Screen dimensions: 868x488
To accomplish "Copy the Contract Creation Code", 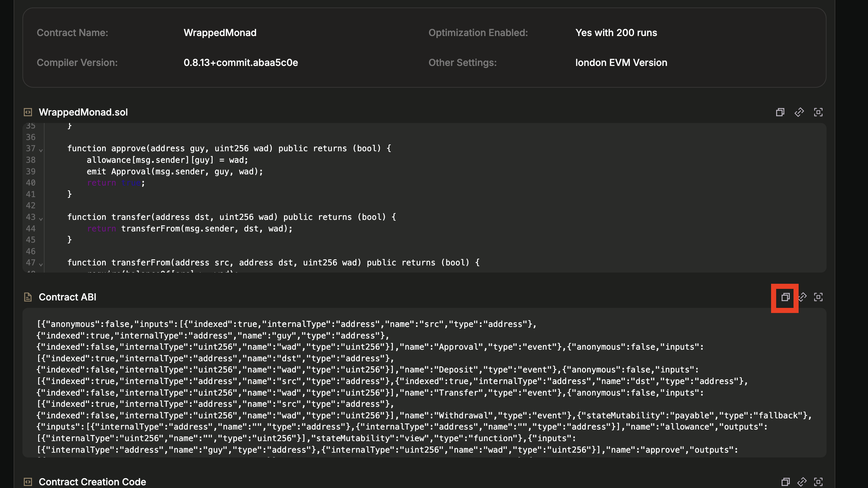I will tap(785, 482).
